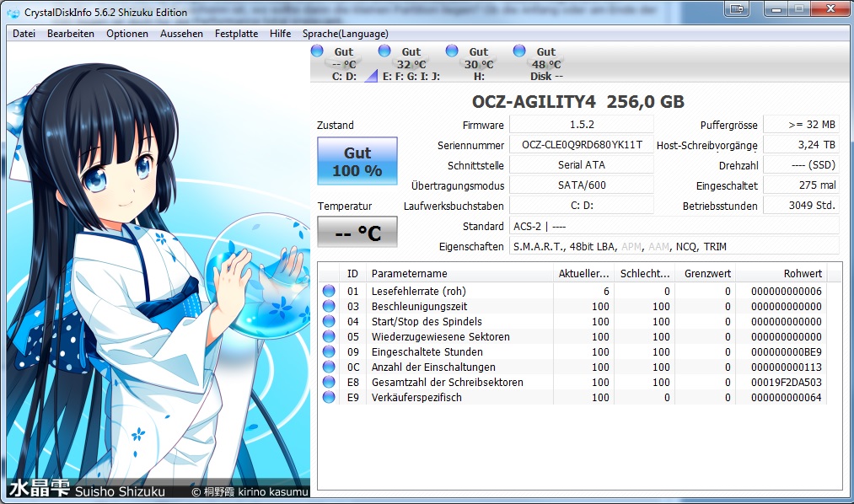The width and height of the screenshot is (854, 504).
Task: Click status orb of Start/Stop des Spindels row
Action: pos(329,321)
